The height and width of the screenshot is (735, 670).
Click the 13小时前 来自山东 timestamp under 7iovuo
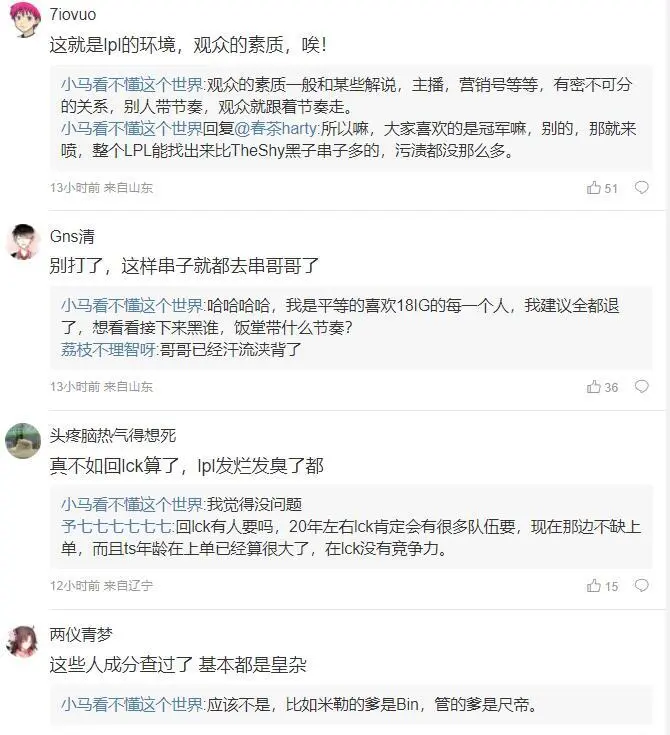[x=101, y=188]
